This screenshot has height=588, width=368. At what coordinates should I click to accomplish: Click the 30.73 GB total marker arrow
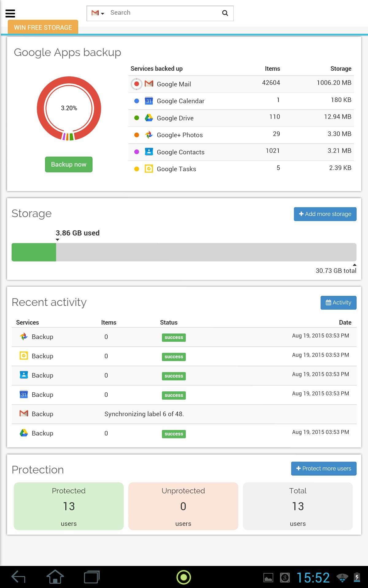click(355, 265)
